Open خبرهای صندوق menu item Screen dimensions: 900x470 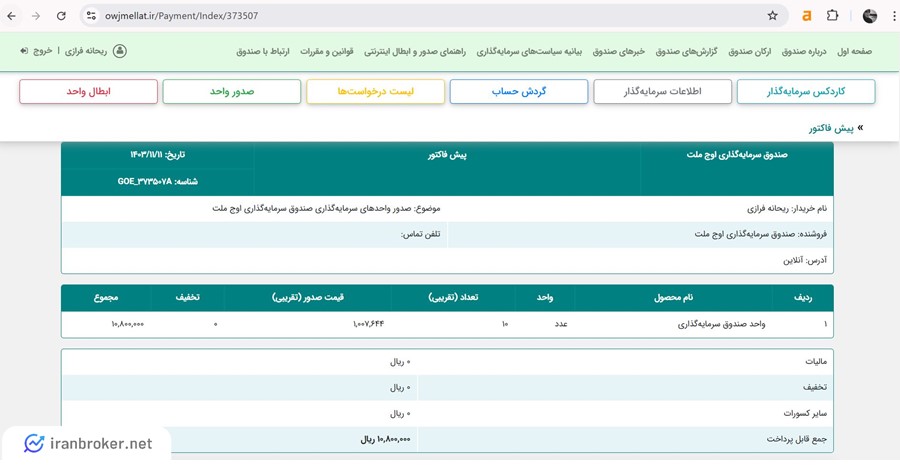[x=619, y=52]
